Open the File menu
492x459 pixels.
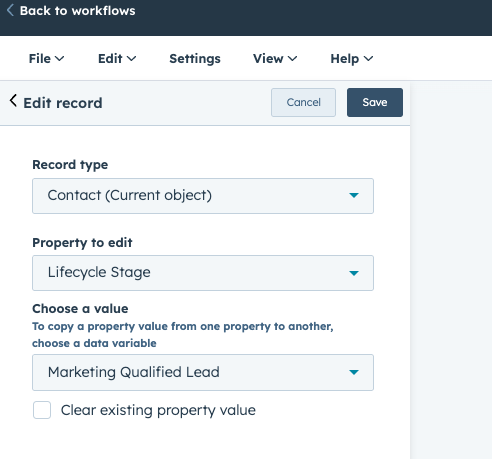pyautogui.click(x=46, y=59)
